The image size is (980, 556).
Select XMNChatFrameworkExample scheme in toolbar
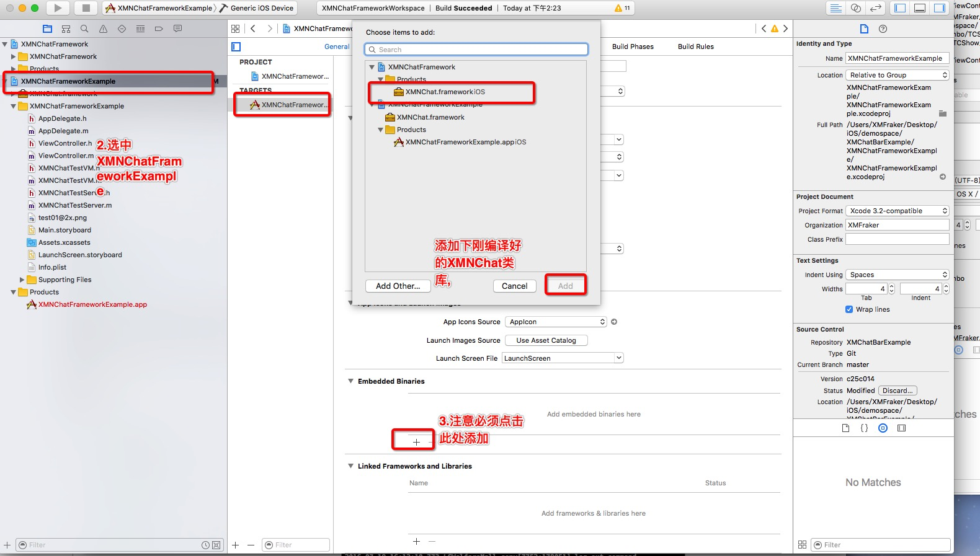pyautogui.click(x=159, y=8)
